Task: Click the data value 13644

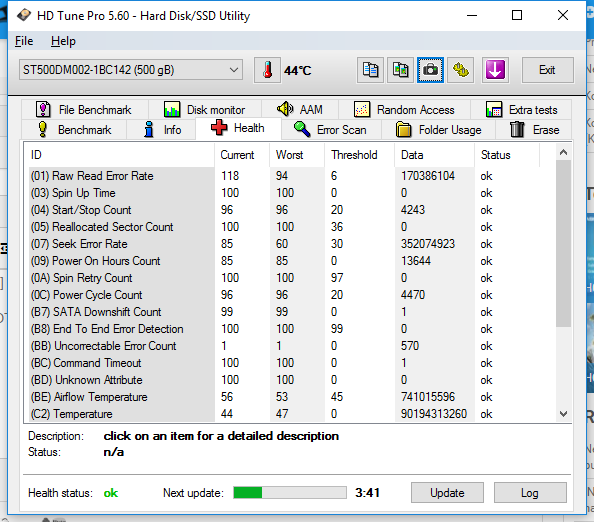Action: pos(416,261)
